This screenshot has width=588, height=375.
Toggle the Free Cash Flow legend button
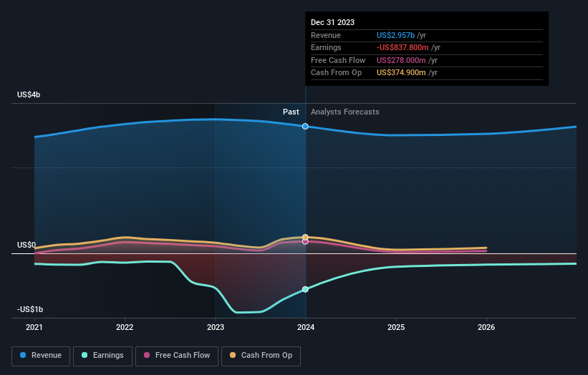point(177,356)
